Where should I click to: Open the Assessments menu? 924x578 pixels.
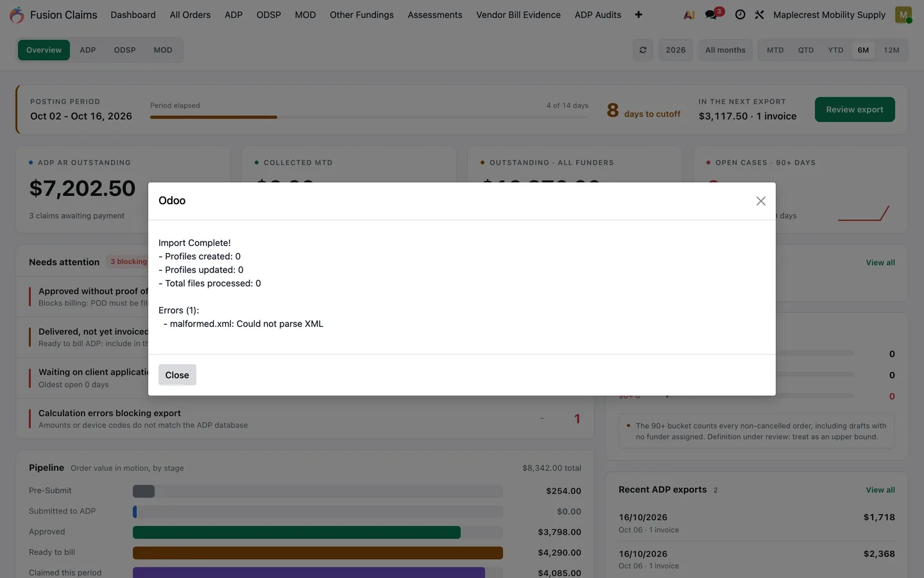435,15
